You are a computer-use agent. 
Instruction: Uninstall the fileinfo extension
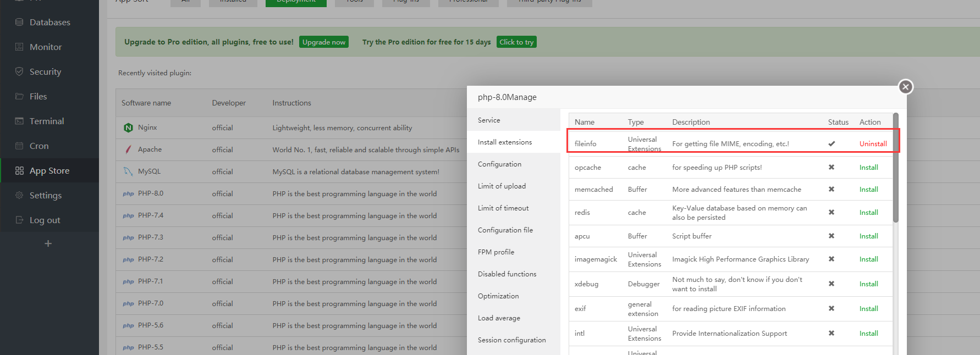pos(873,144)
